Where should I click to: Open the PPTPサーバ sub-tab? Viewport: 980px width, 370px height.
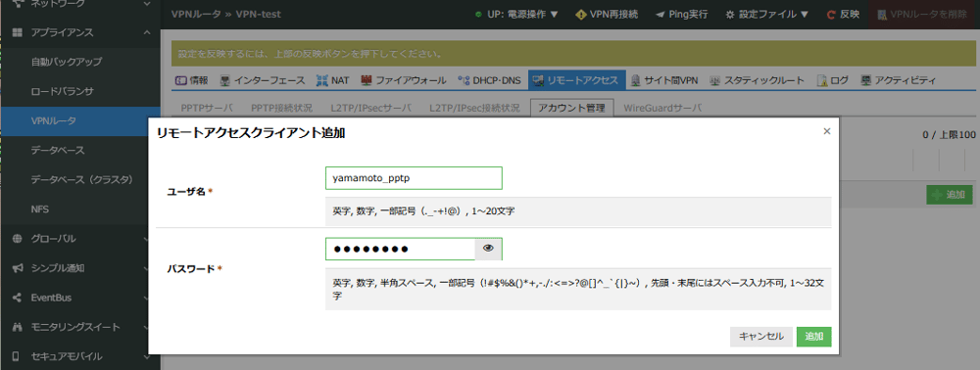[x=206, y=108]
